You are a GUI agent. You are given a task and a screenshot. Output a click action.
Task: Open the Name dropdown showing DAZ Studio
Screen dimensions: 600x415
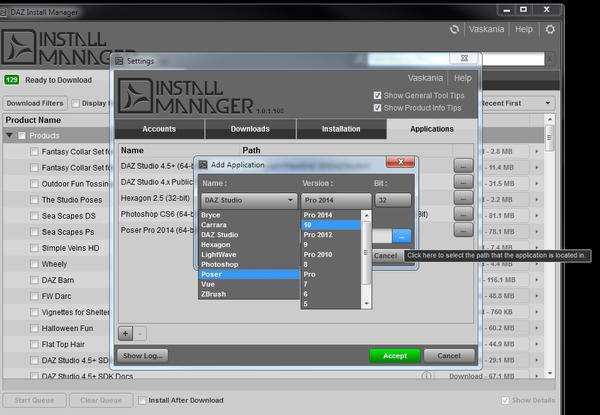point(249,200)
